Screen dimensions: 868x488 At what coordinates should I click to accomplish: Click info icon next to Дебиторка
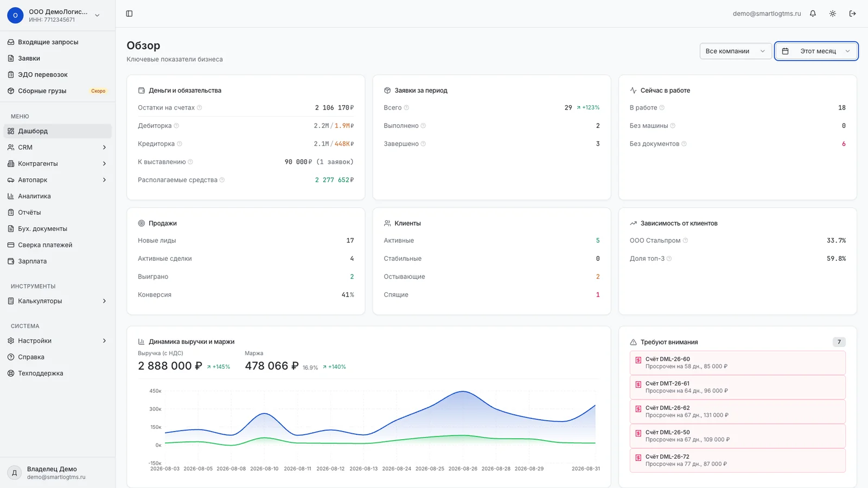(176, 126)
